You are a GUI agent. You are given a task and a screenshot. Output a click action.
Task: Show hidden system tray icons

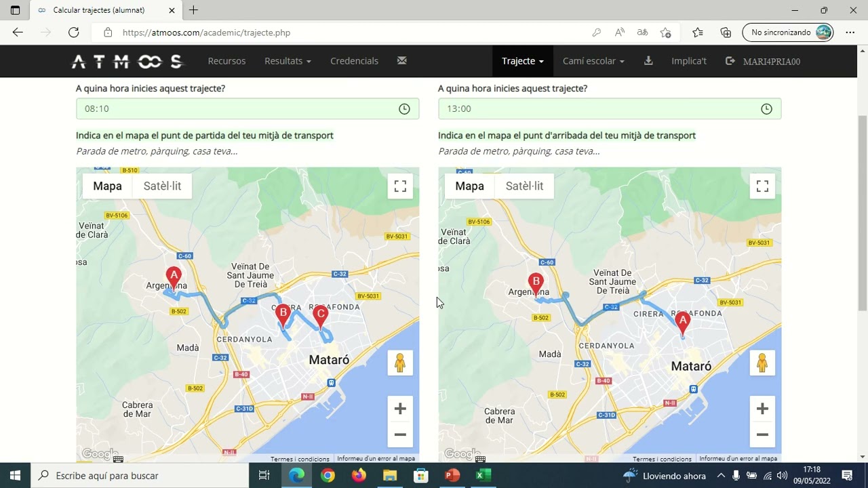click(x=721, y=475)
